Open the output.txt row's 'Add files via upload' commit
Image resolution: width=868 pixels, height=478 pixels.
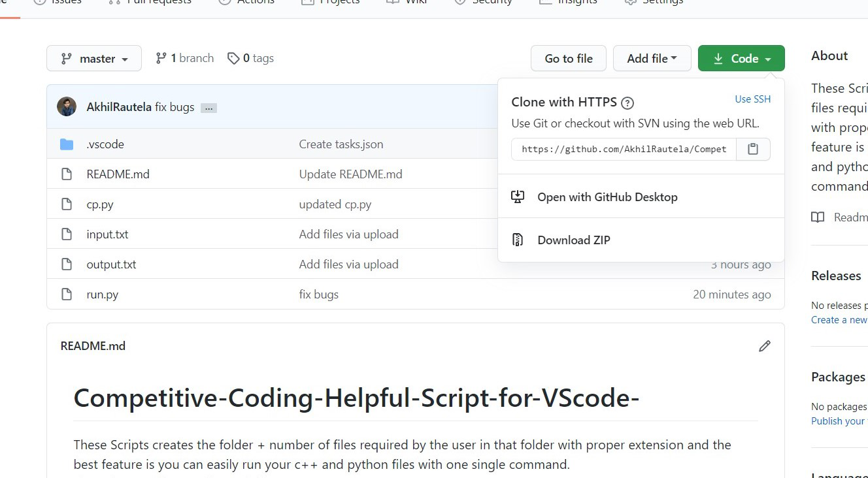(x=349, y=264)
